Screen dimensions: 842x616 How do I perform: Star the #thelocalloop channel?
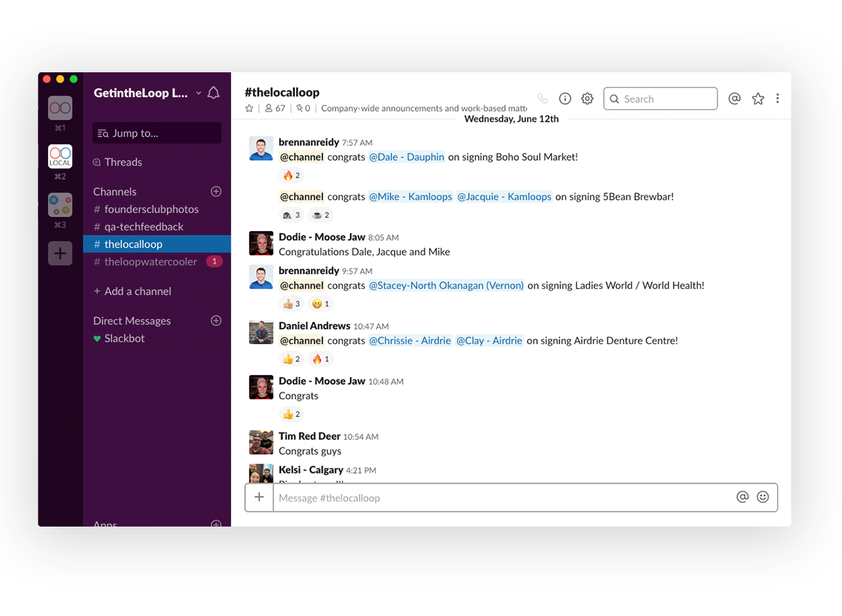click(x=249, y=109)
